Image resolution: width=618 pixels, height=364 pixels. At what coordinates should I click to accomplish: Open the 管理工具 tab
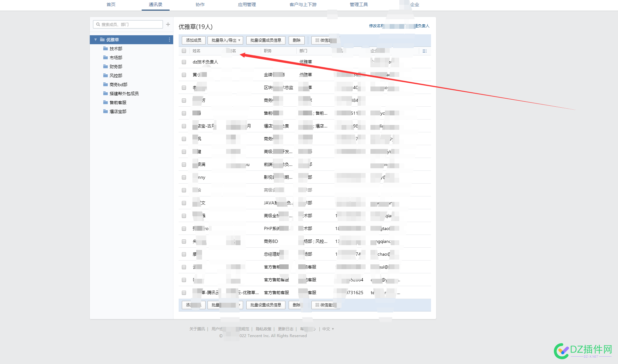pos(359,4)
